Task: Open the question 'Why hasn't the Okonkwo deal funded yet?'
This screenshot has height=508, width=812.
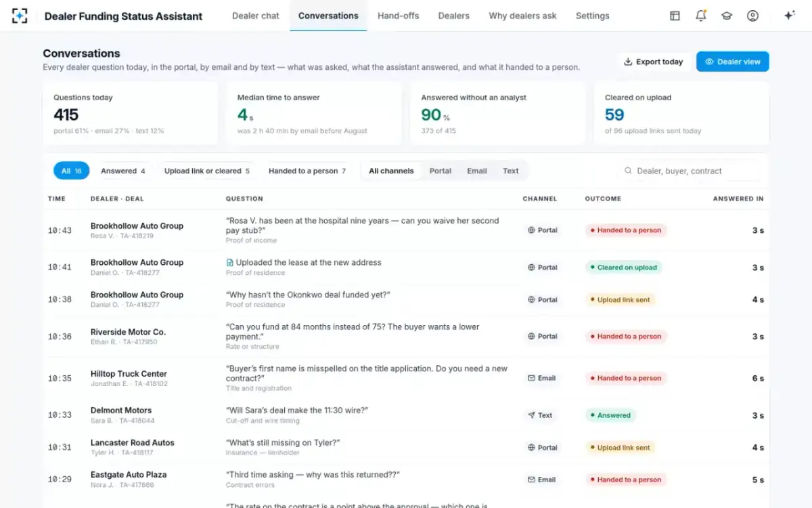Action: pos(308,295)
